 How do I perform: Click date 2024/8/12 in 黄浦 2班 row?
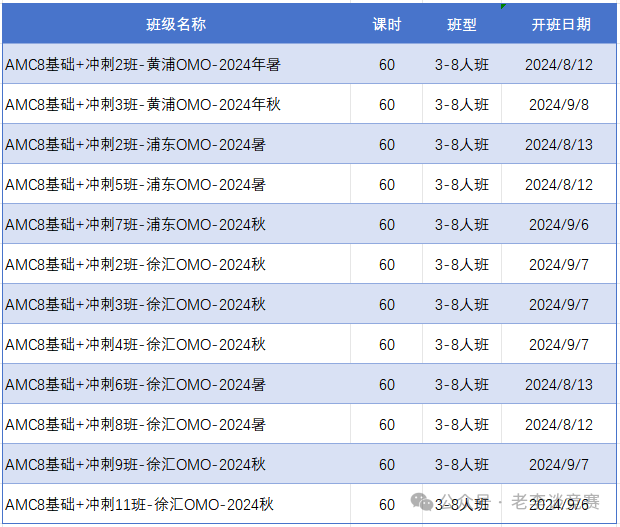(x=559, y=65)
